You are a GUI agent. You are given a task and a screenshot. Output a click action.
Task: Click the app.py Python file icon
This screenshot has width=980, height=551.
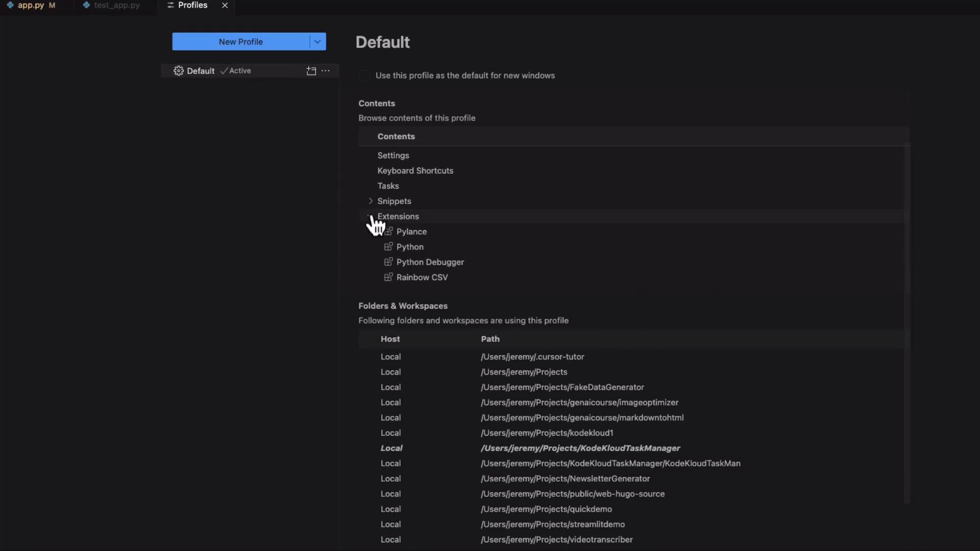(x=10, y=5)
